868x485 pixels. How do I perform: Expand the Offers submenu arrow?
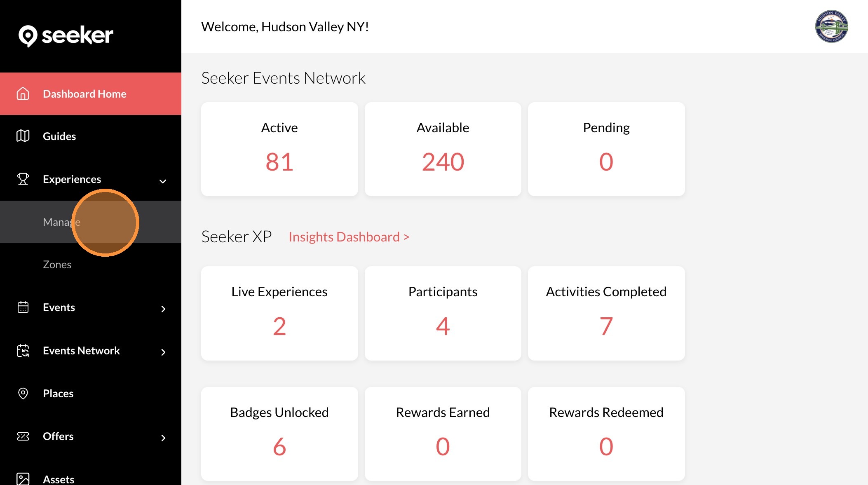click(x=163, y=438)
